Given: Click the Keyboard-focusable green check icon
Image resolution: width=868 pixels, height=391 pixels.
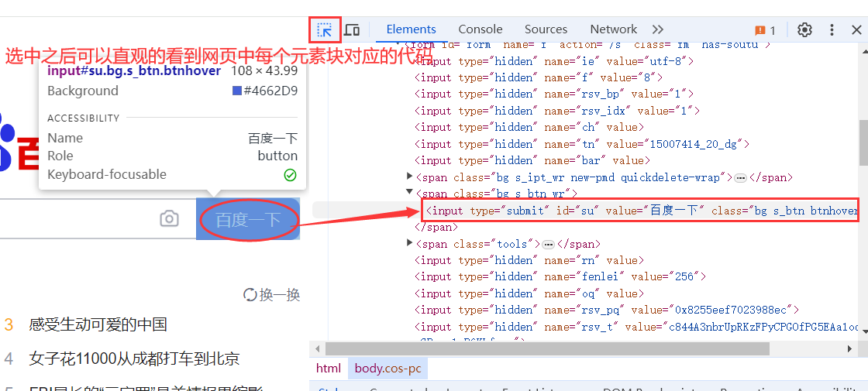Looking at the screenshot, I should pos(290,175).
